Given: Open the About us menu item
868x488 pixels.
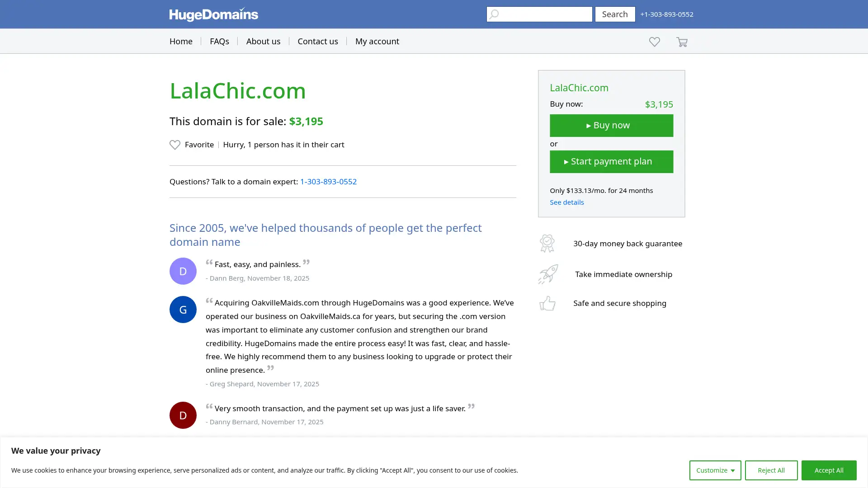Looking at the screenshot, I should (263, 41).
